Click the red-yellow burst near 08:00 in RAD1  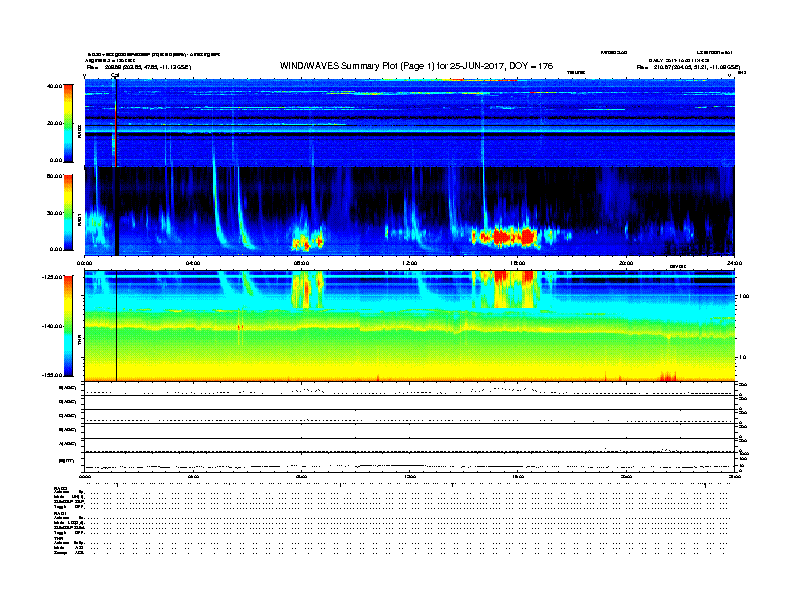(307, 241)
